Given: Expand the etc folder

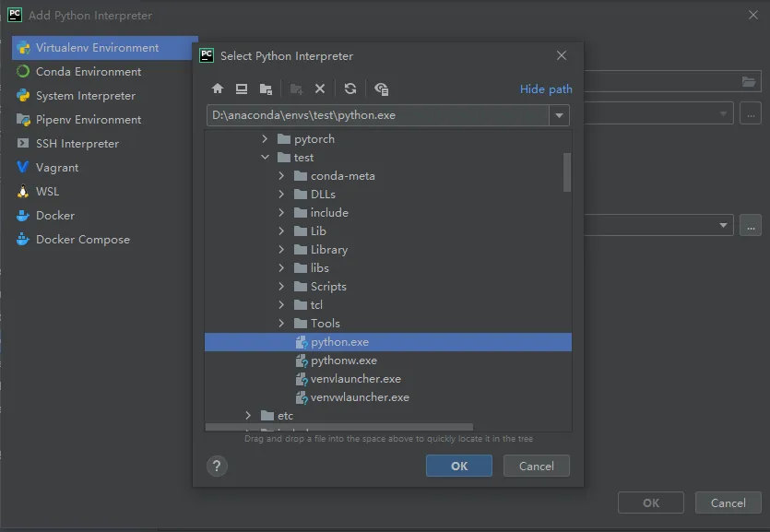Looking at the screenshot, I should coord(248,416).
